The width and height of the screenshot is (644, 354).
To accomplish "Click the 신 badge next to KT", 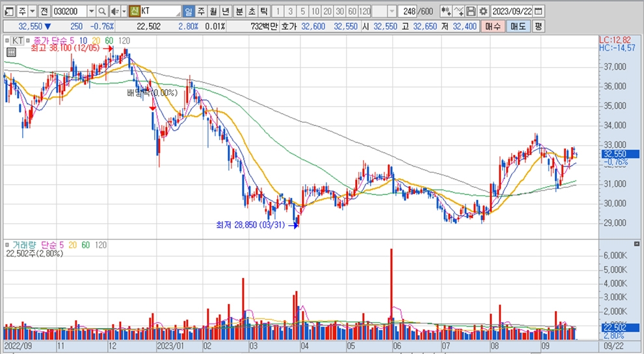I will pyautogui.click(x=134, y=11).
